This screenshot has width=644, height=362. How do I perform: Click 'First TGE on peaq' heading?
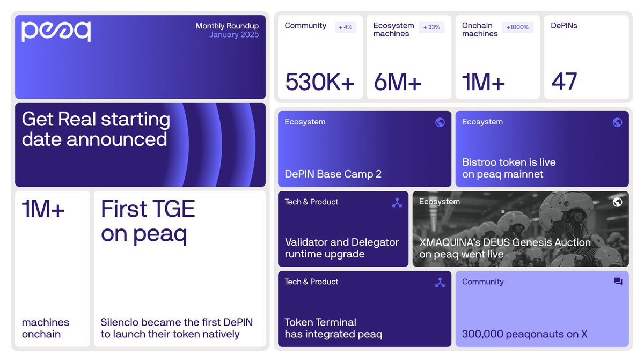(148, 221)
